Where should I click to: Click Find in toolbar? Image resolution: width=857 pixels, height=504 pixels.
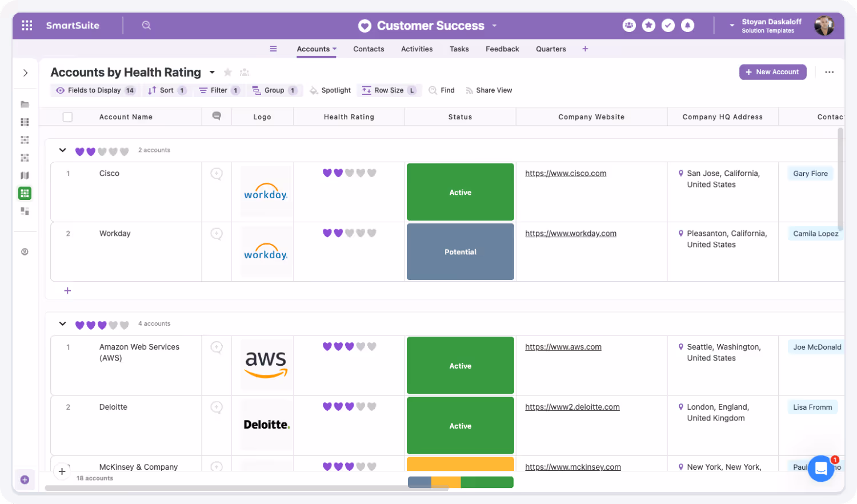point(442,90)
